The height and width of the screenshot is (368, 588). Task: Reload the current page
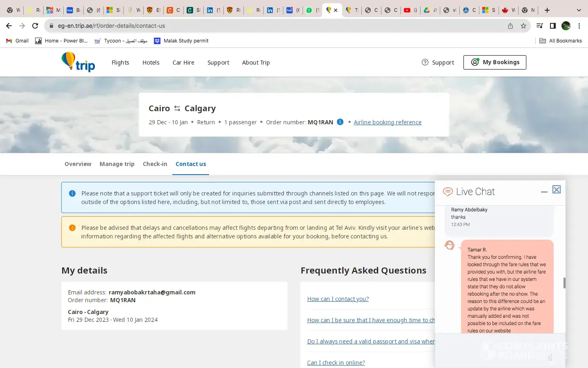pyautogui.click(x=35, y=26)
